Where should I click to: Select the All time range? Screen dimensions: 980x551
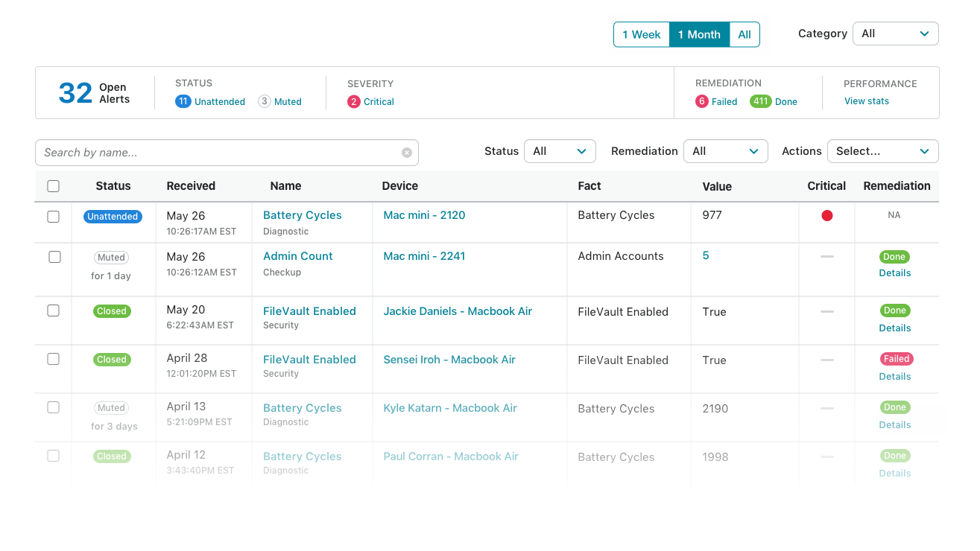click(x=745, y=34)
